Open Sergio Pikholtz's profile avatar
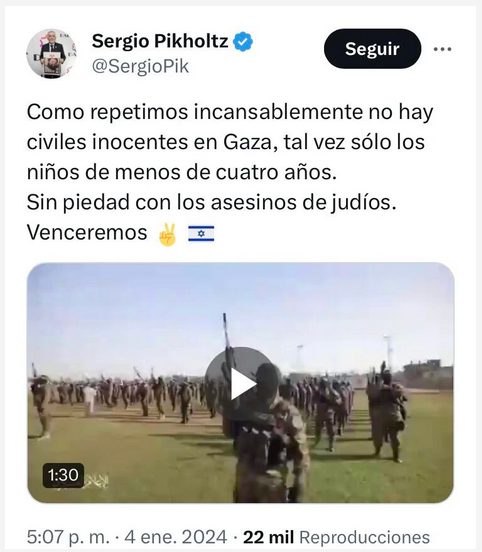 click(51, 54)
